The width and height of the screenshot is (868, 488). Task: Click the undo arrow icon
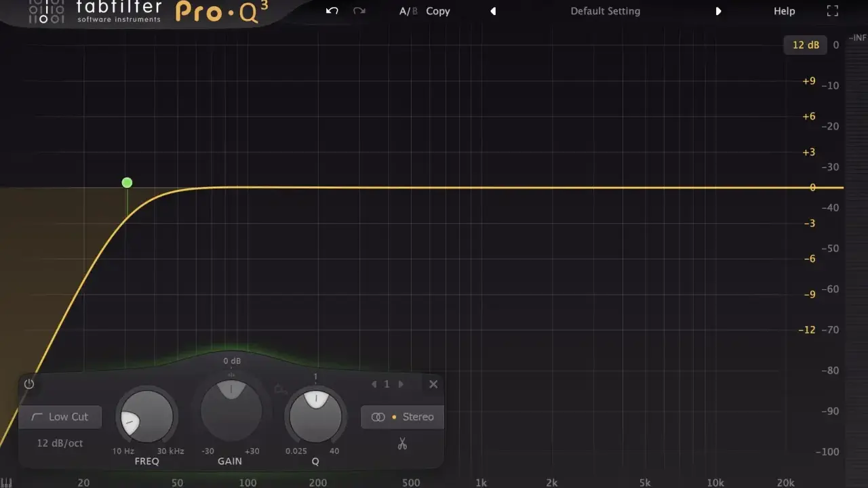click(332, 11)
